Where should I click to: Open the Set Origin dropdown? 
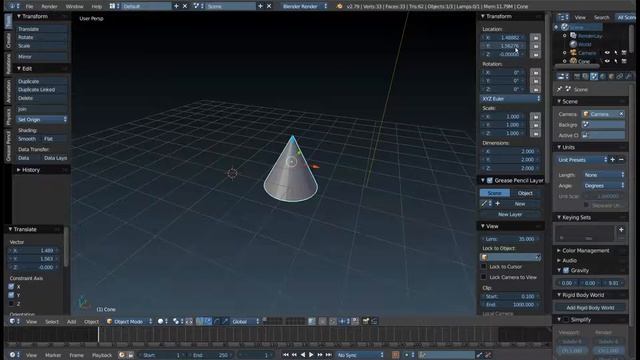coord(41,120)
